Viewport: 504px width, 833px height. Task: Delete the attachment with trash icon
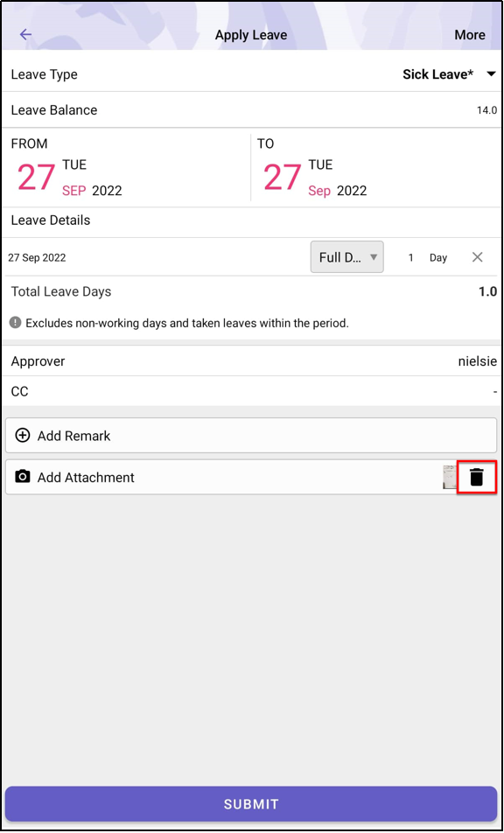pyautogui.click(x=476, y=477)
